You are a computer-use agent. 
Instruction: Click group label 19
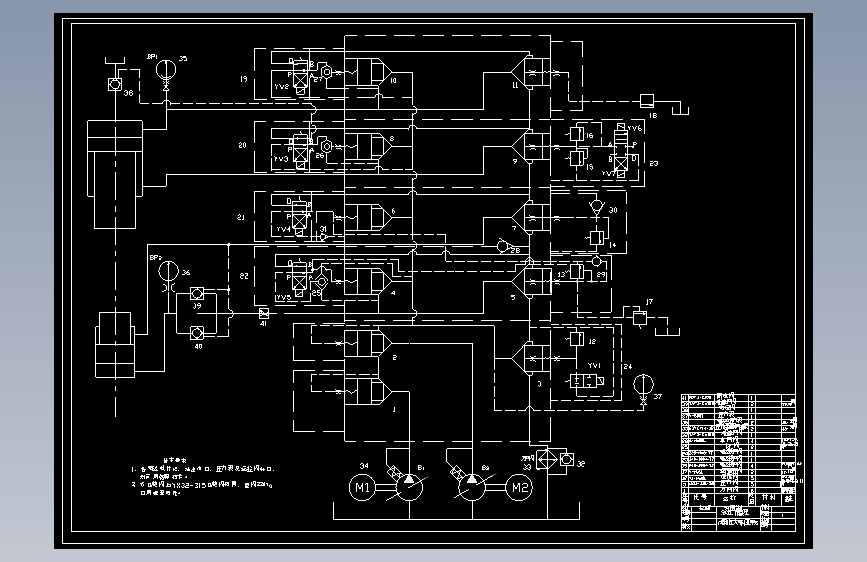(243, 79)
